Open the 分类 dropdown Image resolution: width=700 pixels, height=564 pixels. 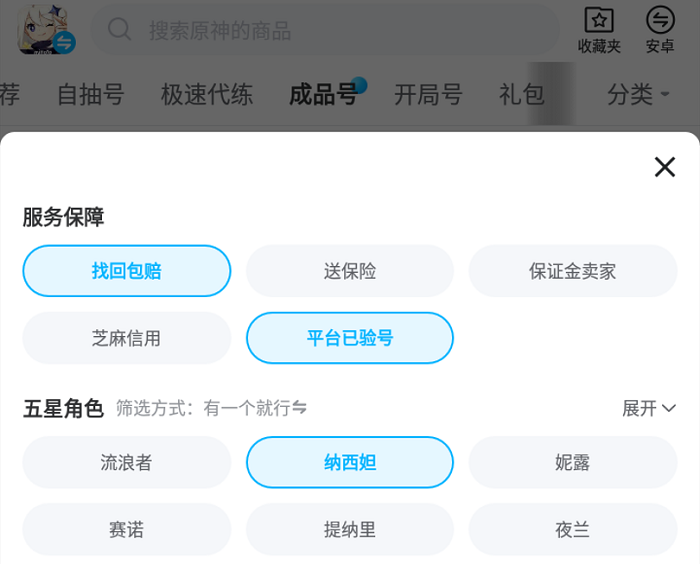(x=638, y=95)
